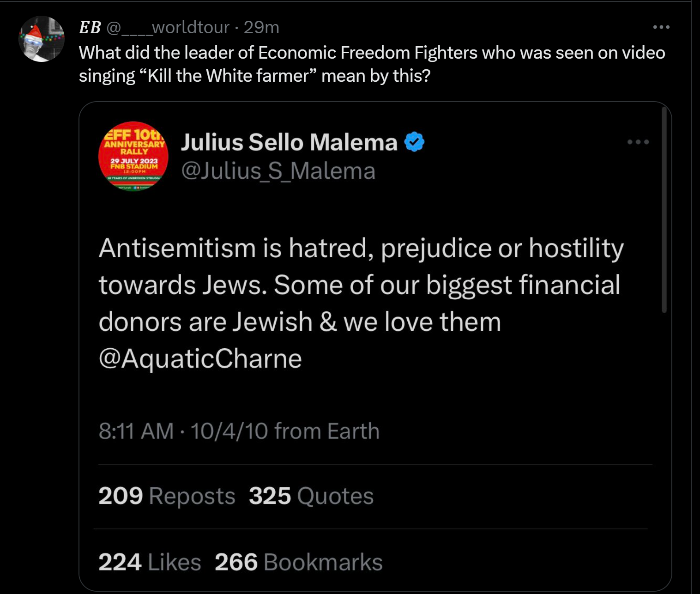Click the blue verified badge icon
Screen dimensions: 700x594
pyautogui.click(x=414, y=142)
